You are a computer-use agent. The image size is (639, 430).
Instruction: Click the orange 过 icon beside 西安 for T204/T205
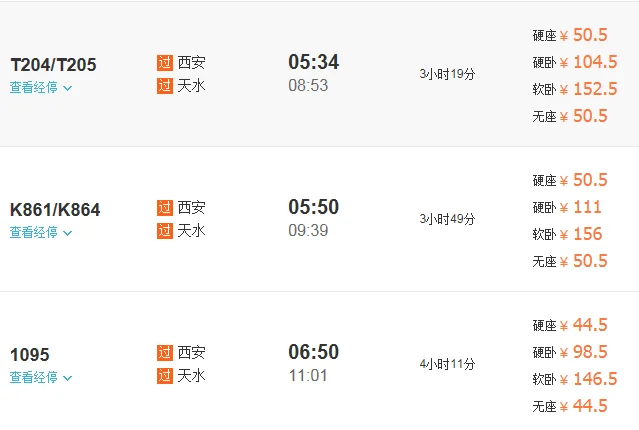click(165, 62)
